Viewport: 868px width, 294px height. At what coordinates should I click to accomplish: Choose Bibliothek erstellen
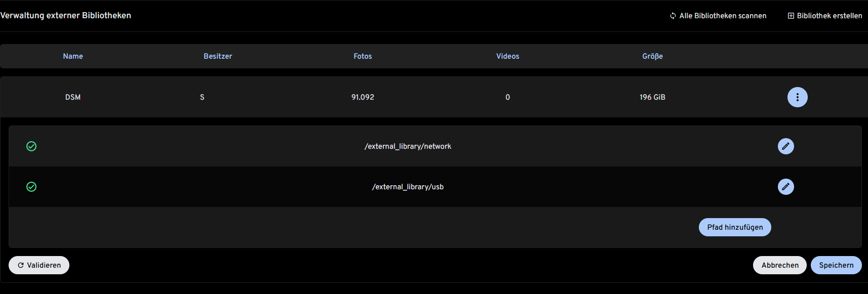[x=829, y=16]
